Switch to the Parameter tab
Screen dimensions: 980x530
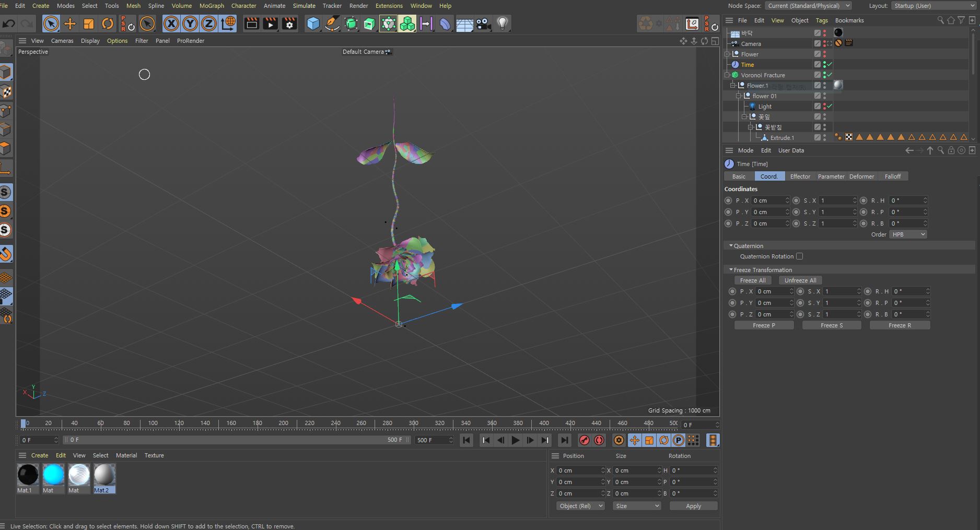click(831, 176)
